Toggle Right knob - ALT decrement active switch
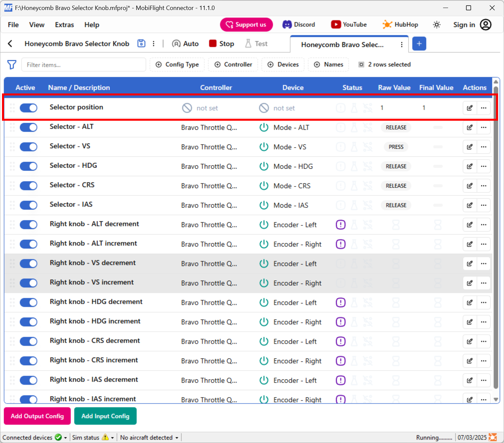The width and height of the screenshot is (504, 443). point(28,224)
